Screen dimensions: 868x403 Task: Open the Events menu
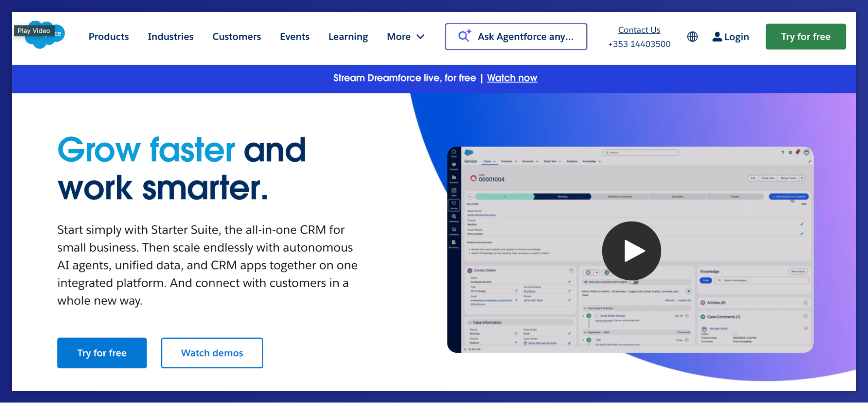coord(295,37)
